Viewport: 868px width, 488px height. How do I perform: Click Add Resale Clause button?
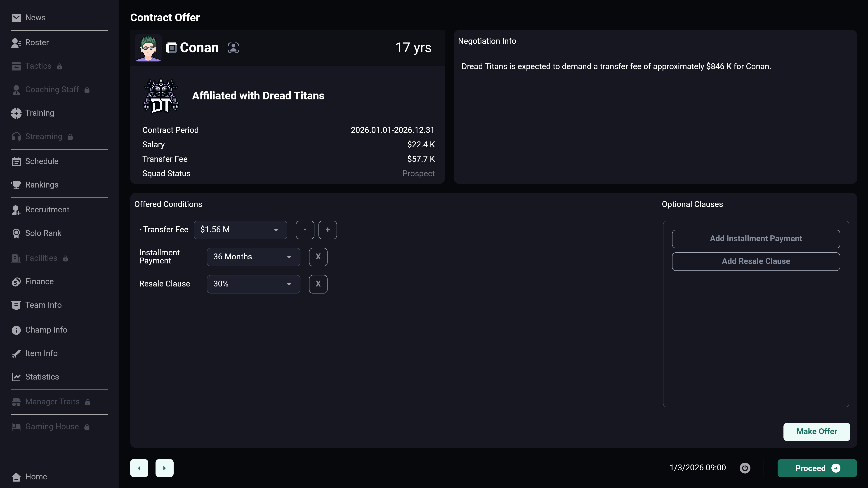(756, 261)
